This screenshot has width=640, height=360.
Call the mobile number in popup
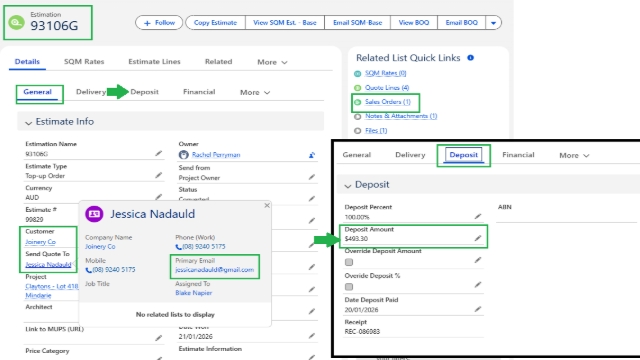click(110, 270)
